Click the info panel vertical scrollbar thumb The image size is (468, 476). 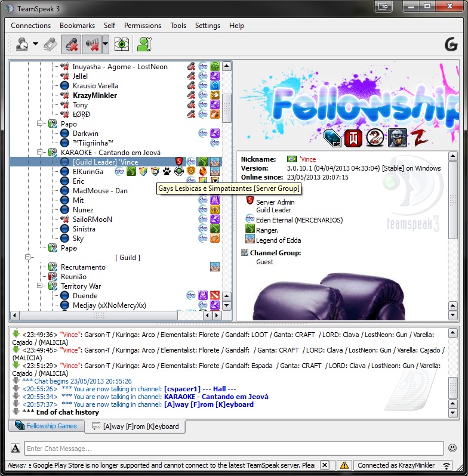pos(453,200)
